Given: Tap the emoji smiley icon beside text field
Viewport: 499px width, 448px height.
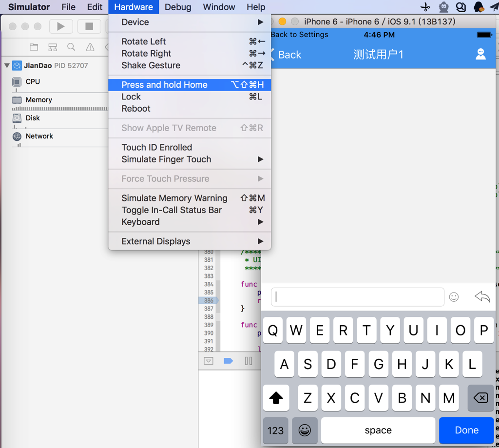Looking at the screenshot, I should coord(454,297).
